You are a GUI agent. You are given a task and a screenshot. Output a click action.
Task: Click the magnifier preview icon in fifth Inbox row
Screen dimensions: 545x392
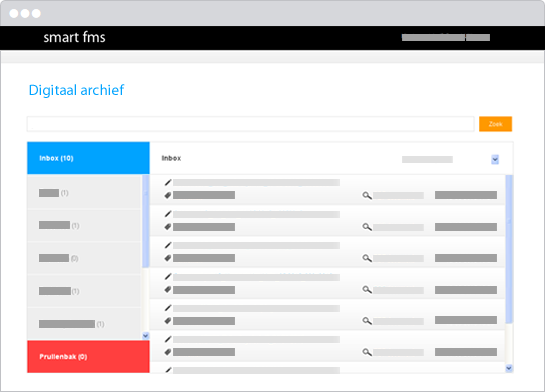pos(367,321)
